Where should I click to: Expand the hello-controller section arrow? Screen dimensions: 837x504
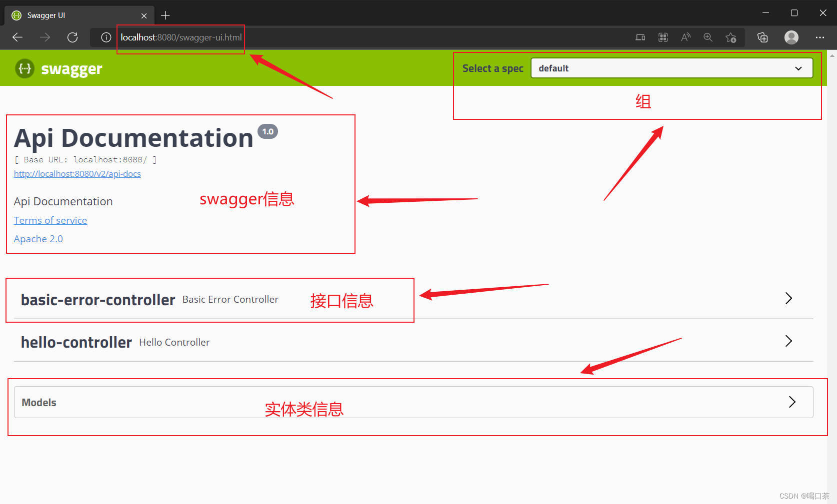tap(788, 341)
